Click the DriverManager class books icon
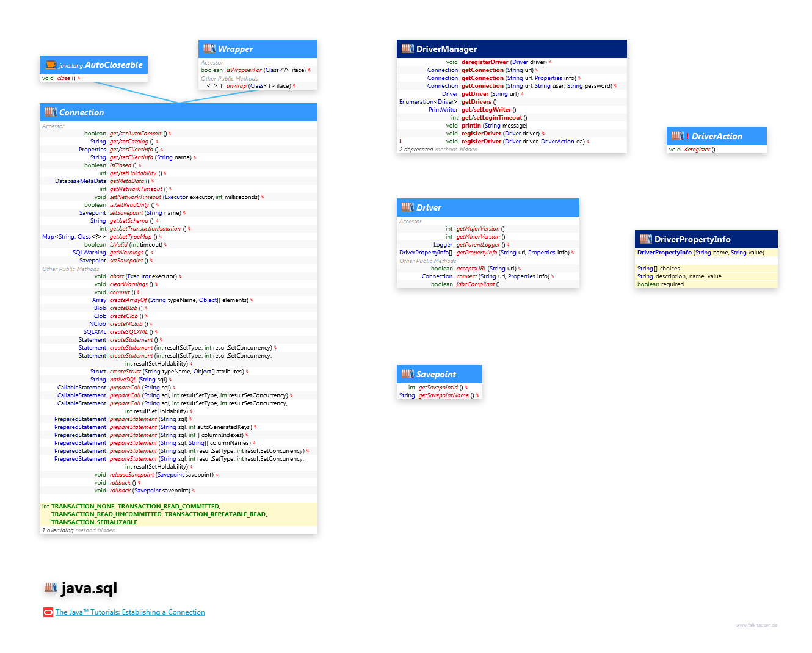 [407, 49]
